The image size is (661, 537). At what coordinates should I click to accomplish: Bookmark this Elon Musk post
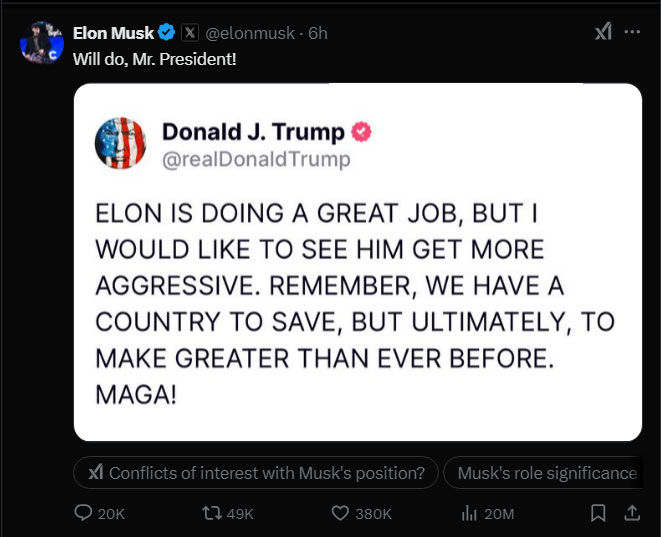pyautogui.click(x=598, y=513)
